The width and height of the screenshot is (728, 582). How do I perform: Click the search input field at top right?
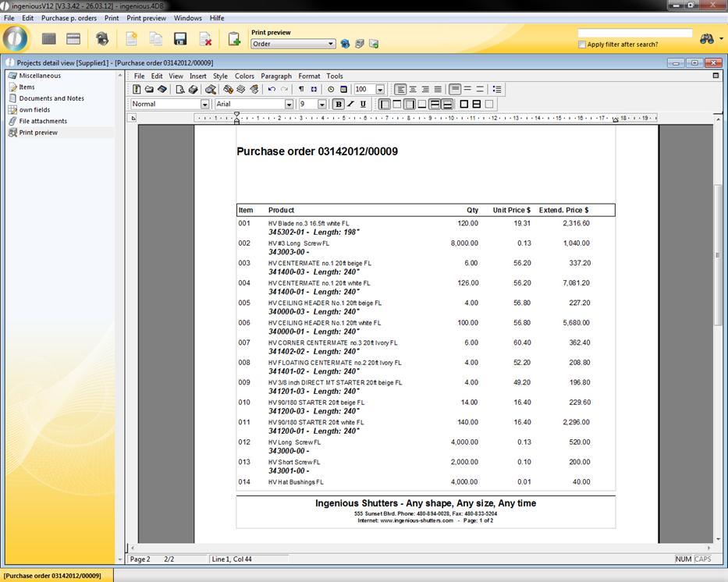[634, 34]
